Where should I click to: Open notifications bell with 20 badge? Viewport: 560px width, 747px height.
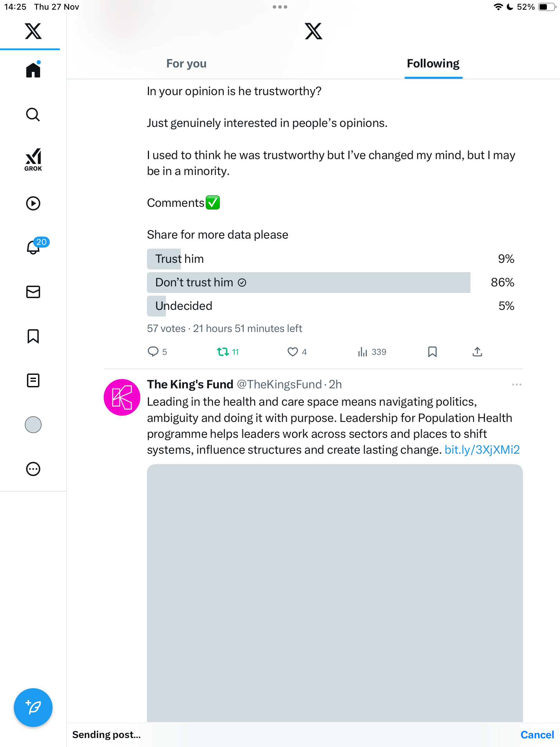[x=34, y=247]
